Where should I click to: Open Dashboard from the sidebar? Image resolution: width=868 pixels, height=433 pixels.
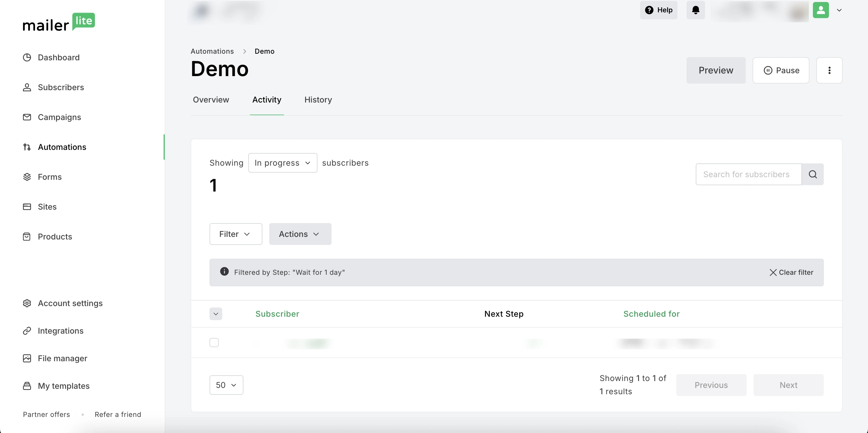59,58
